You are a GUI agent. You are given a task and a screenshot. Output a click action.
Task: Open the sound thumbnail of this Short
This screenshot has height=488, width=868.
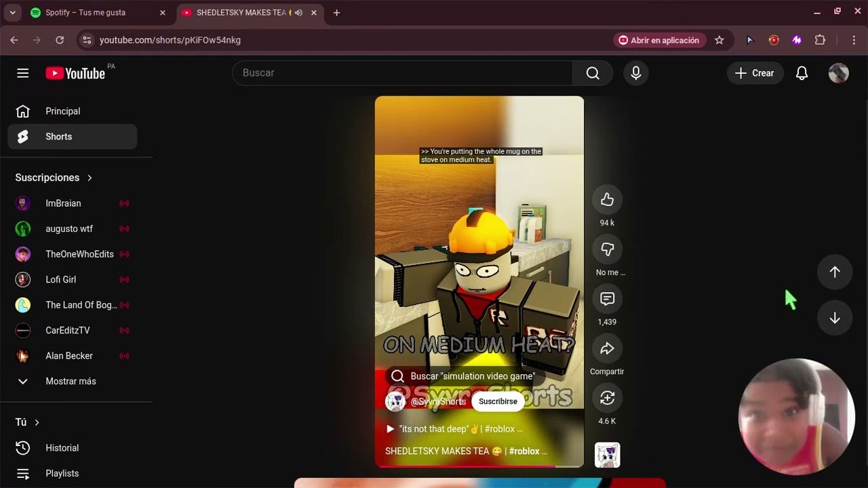[x=607, y=455]
